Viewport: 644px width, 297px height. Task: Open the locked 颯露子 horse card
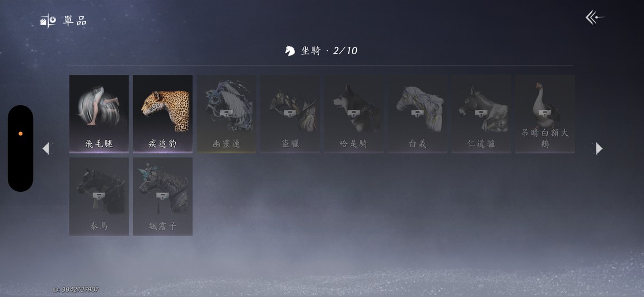point(162,196)
